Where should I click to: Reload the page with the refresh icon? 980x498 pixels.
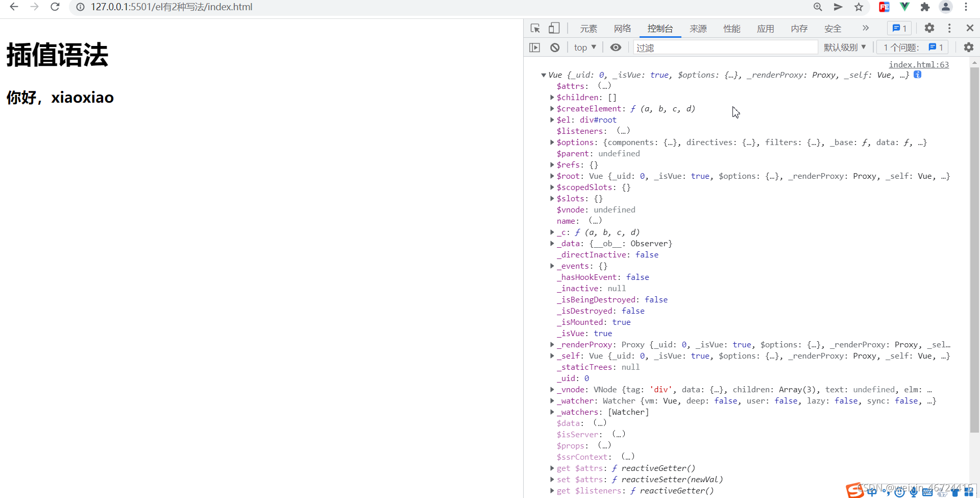coord(55,7)
